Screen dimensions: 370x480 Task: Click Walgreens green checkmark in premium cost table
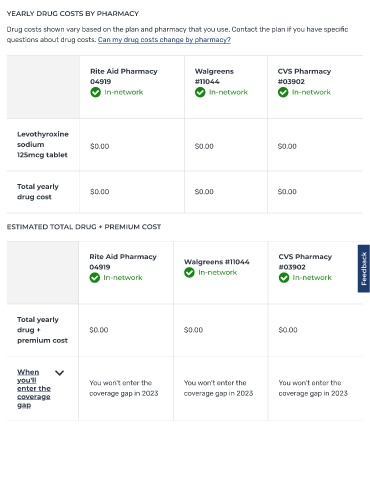point(189,272)
